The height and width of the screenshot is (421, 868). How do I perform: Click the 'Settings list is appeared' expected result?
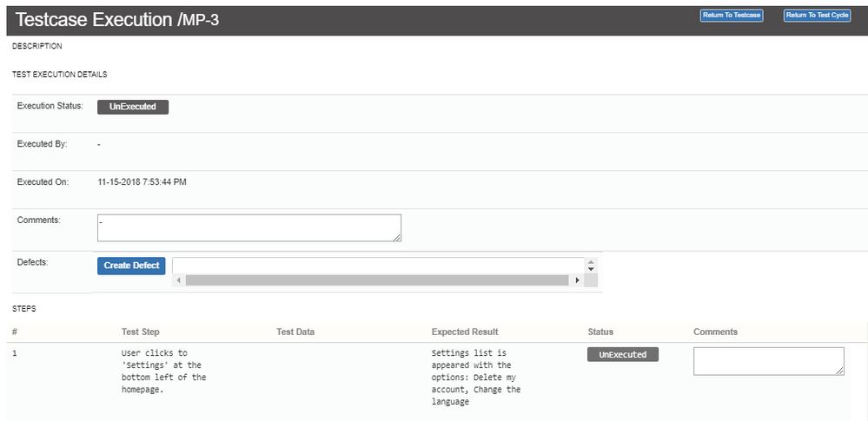point(476,378)
